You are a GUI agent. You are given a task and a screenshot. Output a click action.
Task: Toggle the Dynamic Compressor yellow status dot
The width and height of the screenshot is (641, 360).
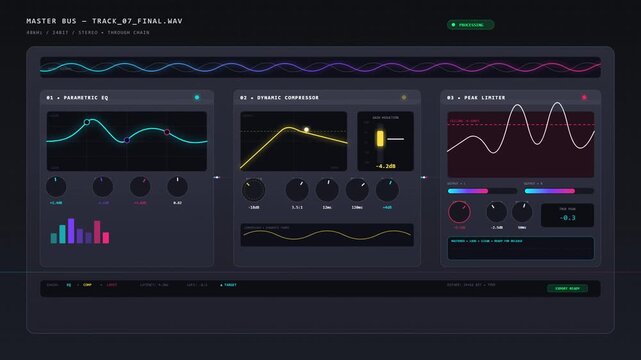tap(404, 98)
